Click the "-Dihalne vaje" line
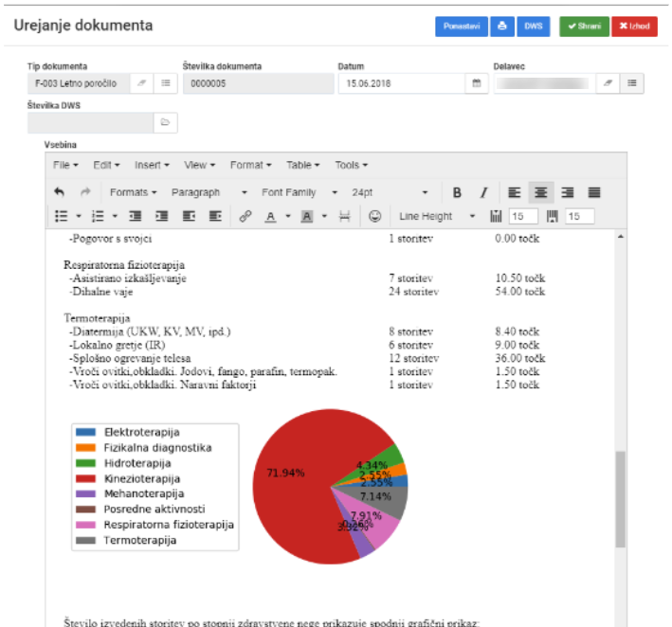The height and width of the screenshot is (627, 672). (101, 292)
